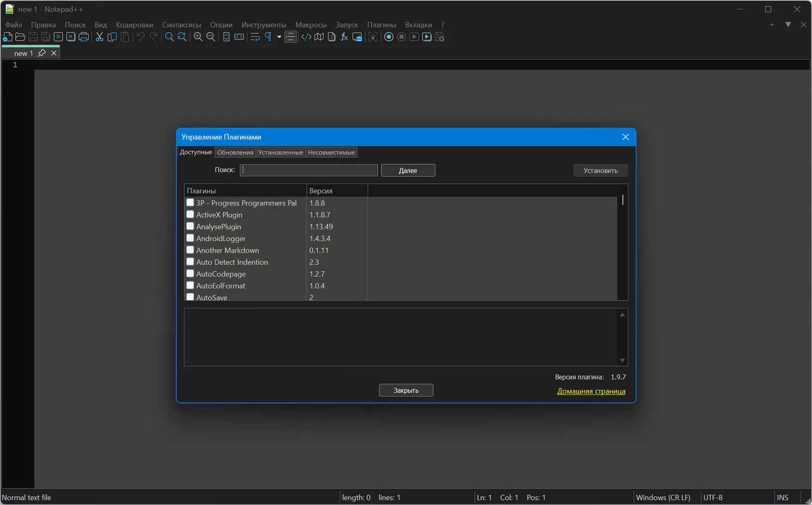
Task: Open the tab list dropdown triangle
Action: coord(788,24)
